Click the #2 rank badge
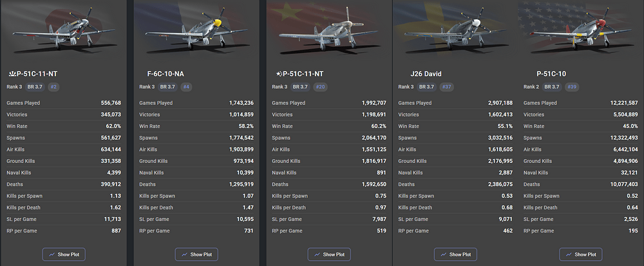 coord(53,87)
